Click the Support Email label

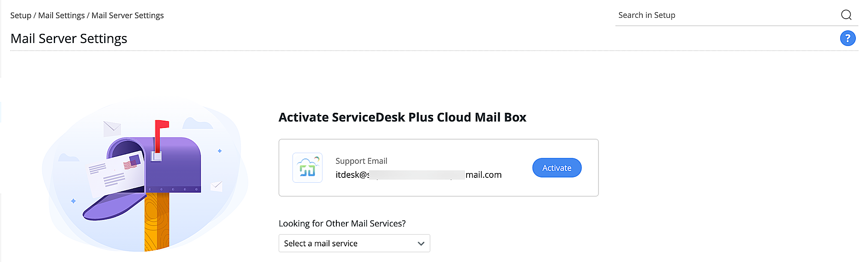click(x=361, y=161)
